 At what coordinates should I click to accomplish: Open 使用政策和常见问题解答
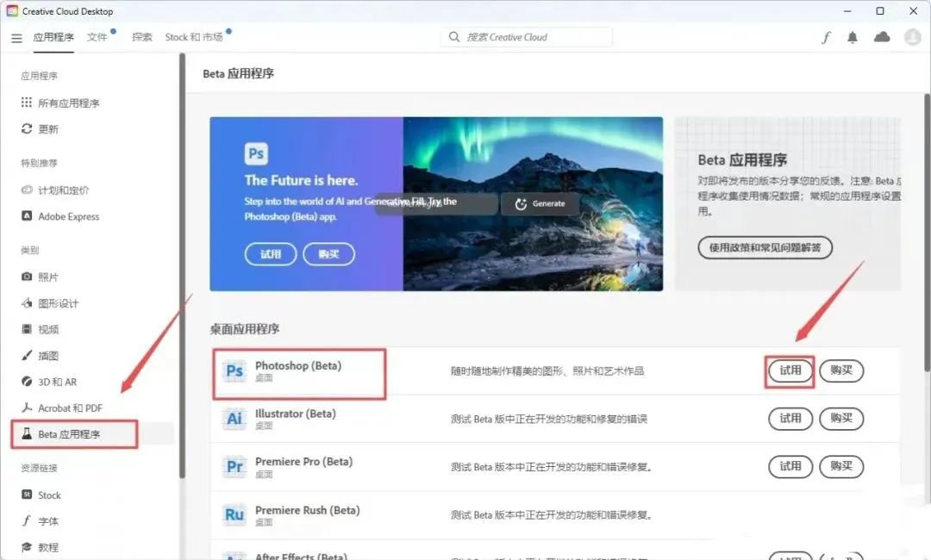pos(764,247)
